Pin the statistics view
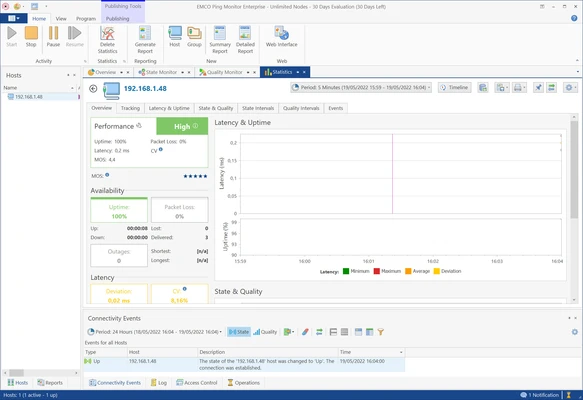 [538, 88]
